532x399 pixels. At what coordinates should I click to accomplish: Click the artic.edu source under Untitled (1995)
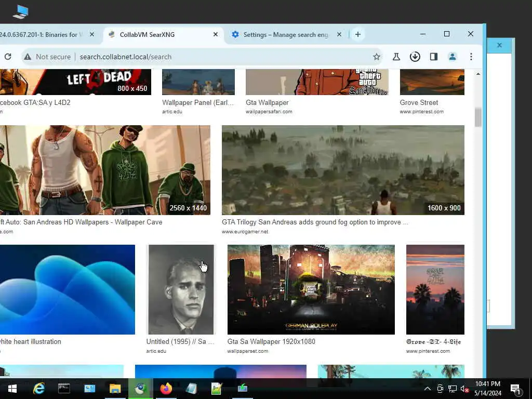pos(156,351)
